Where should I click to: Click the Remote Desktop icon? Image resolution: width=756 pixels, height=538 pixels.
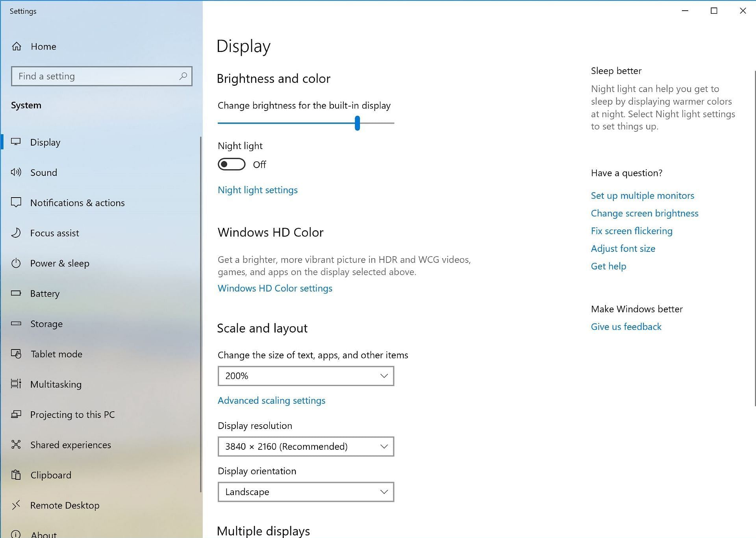click(x=16, y=505)
